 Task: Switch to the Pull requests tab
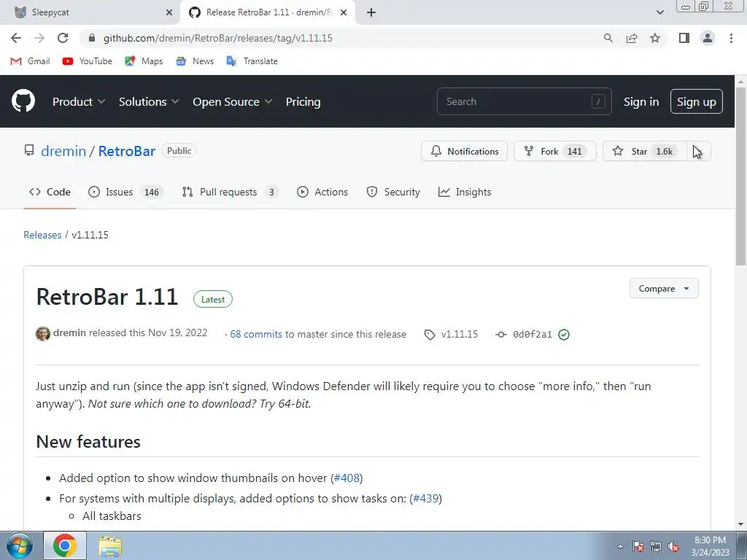[x=230, y=192]
